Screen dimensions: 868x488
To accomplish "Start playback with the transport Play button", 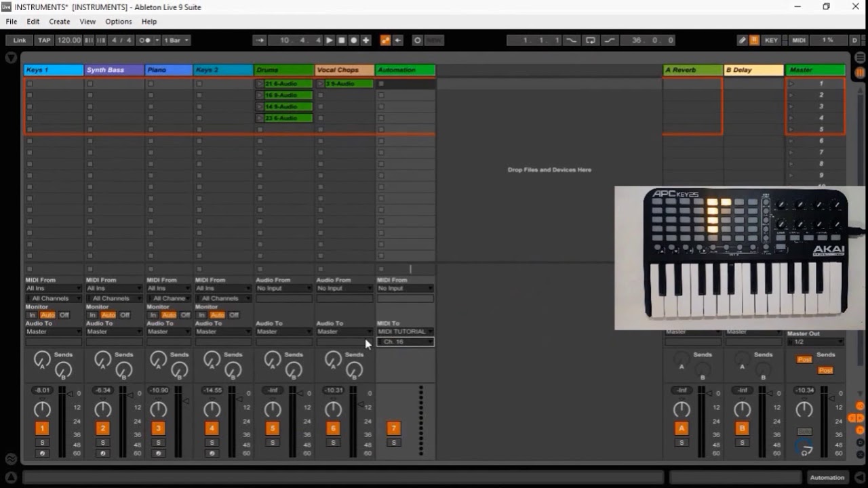I will click(330, 40).
